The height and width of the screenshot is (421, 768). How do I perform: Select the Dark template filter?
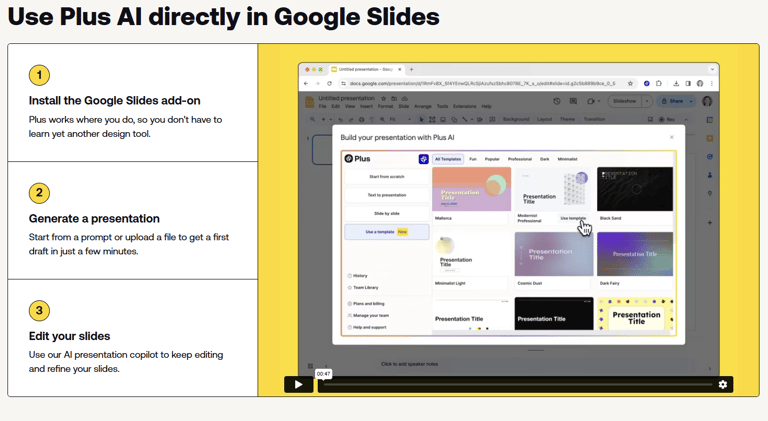coord(545,159)
